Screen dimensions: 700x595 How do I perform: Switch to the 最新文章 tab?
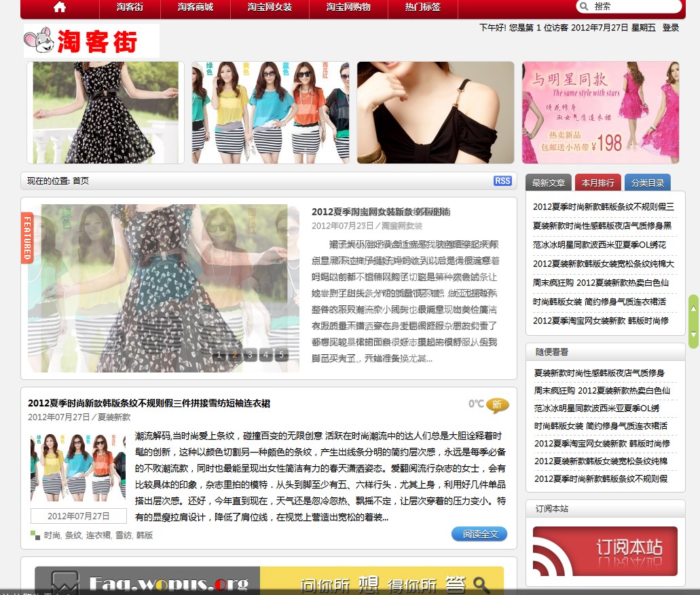click(x=549, y=183)
